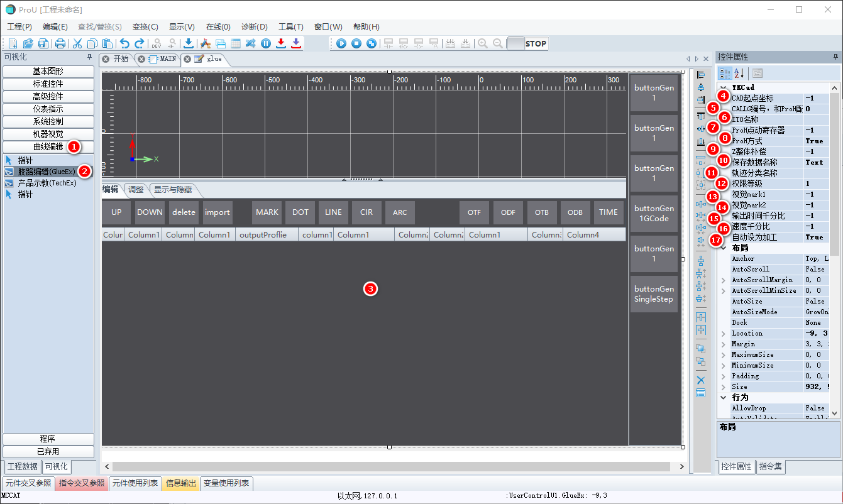Click the 曲线编辑 category button
This screenshot has height=504, width=843.
click(48, 146)
